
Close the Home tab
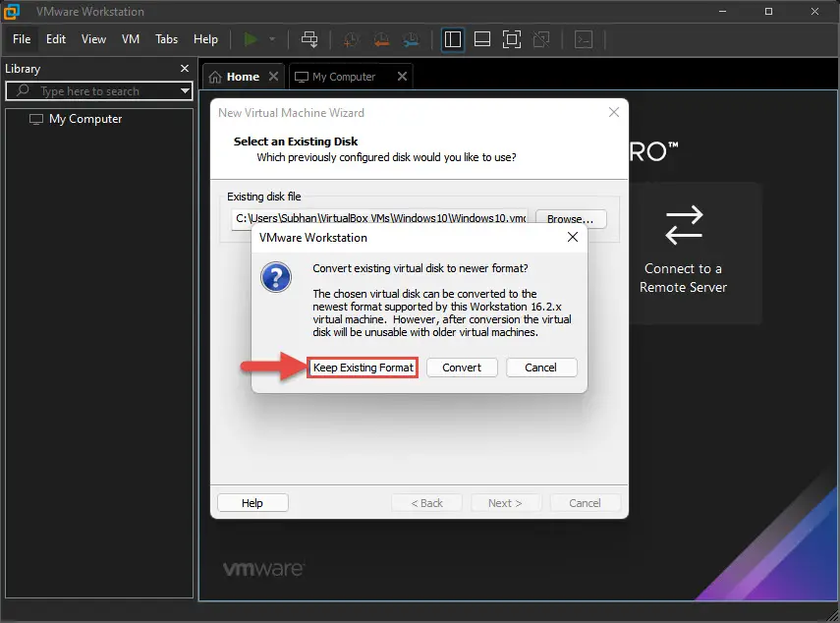[x=274, y=76]
